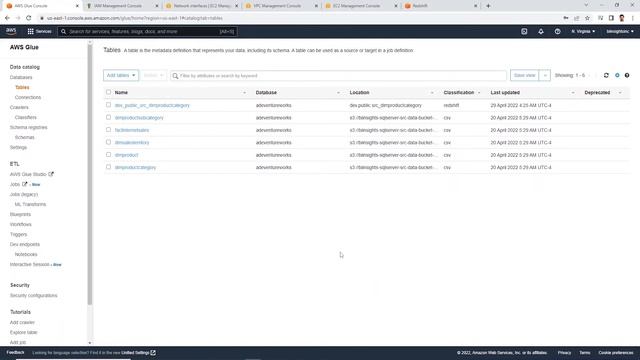
Task: Expand the Add tables dropdown
Action: (121, 76)
